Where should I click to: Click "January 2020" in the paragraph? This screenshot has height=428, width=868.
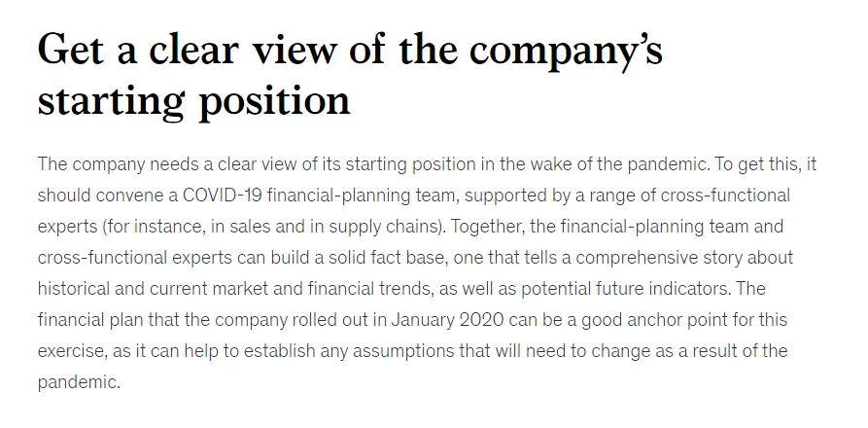[447, 319]
